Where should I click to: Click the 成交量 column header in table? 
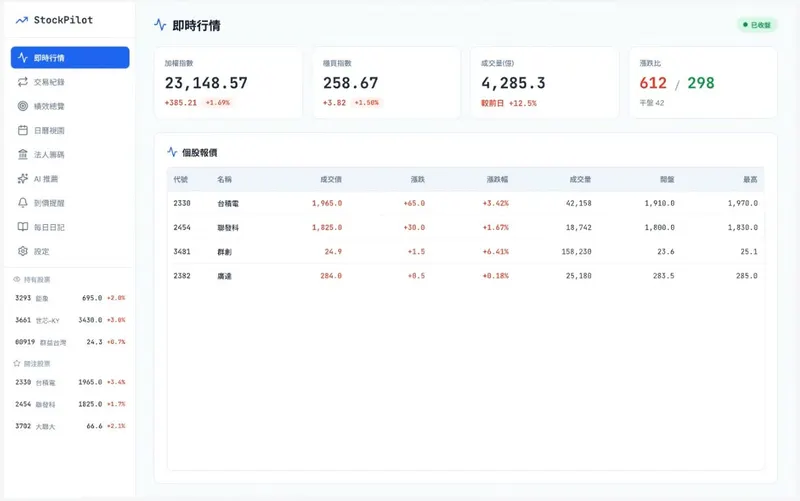pyautogui.click(x=581, y=179)
